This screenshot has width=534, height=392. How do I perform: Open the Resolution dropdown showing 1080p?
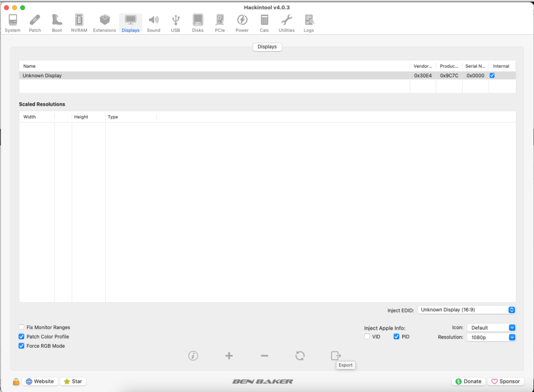tap(491, 337)
